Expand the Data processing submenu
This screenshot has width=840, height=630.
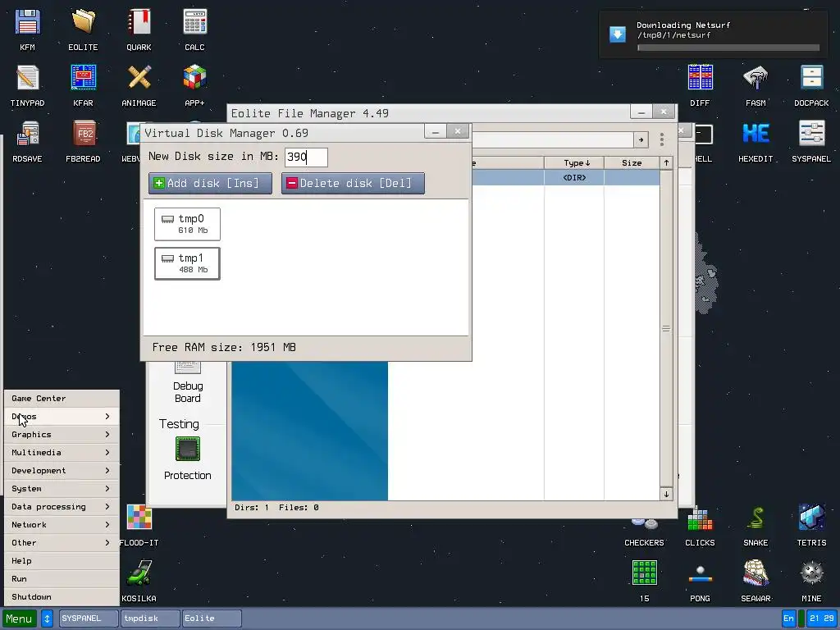click(62, 507)
